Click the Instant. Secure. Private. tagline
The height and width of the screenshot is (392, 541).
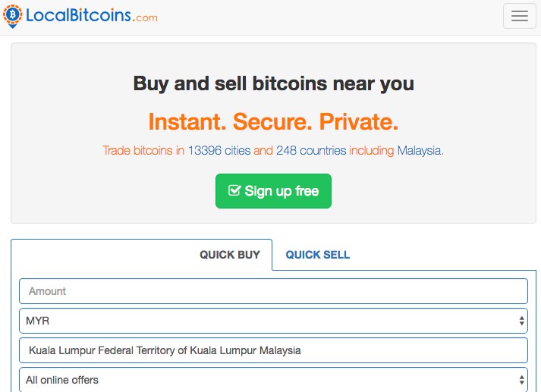274,122
